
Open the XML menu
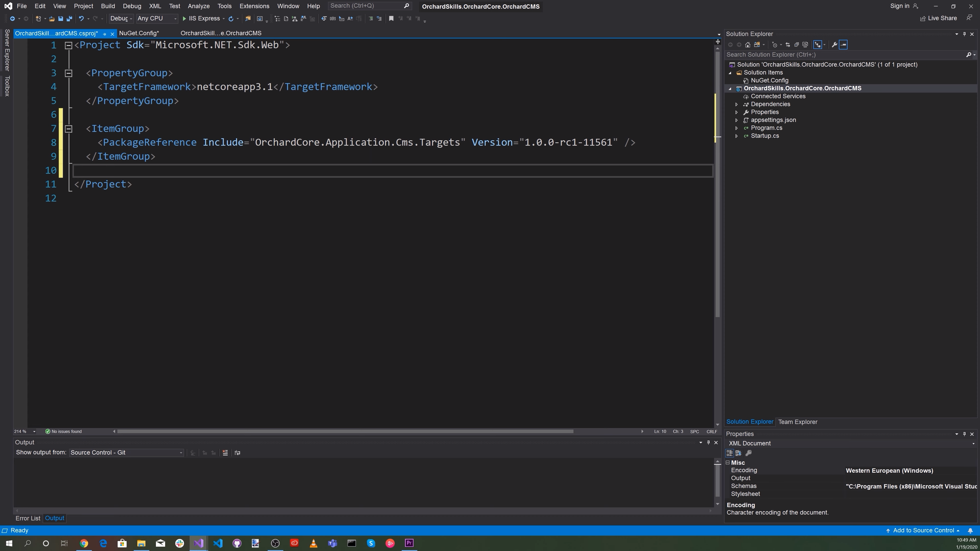(x=155, y=6)
